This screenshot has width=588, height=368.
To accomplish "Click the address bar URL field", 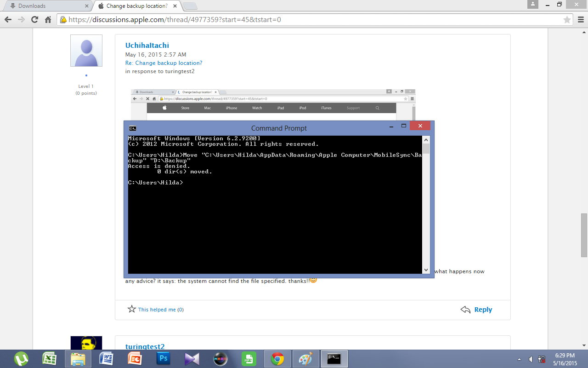I will 312,20.
